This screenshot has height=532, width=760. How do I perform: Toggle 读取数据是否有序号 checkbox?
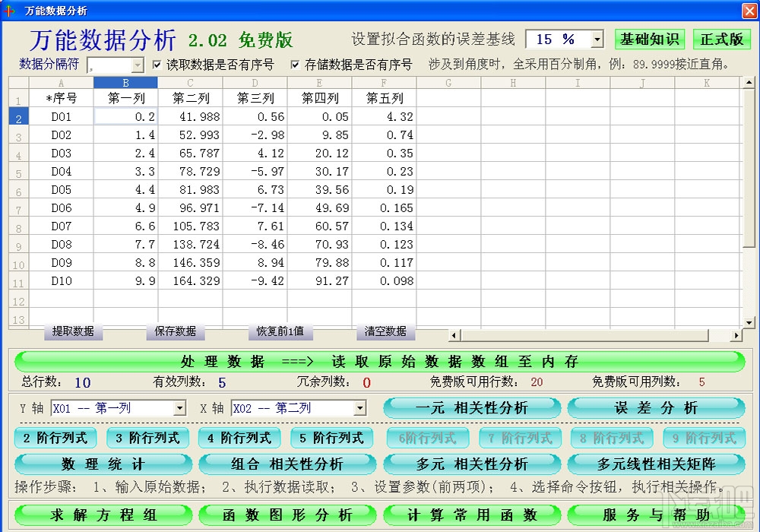click(x=157, y=65)
